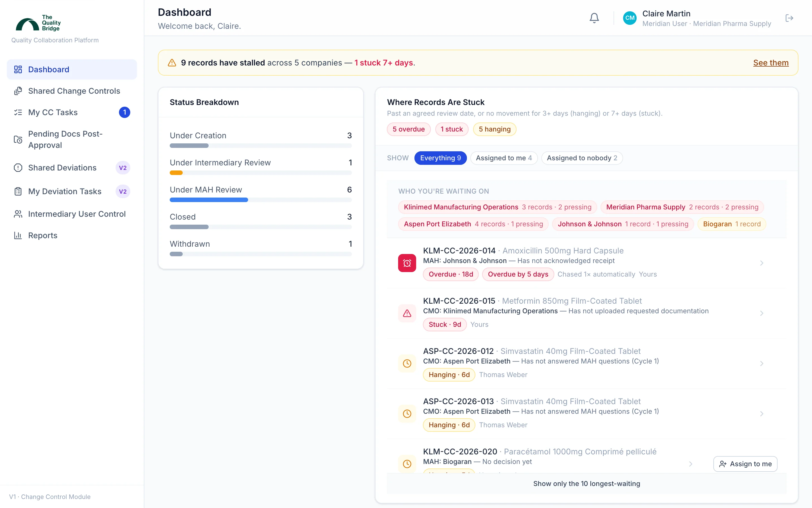Click the Under MAH Review progress bar
The image size is (812, 508).
261,200
